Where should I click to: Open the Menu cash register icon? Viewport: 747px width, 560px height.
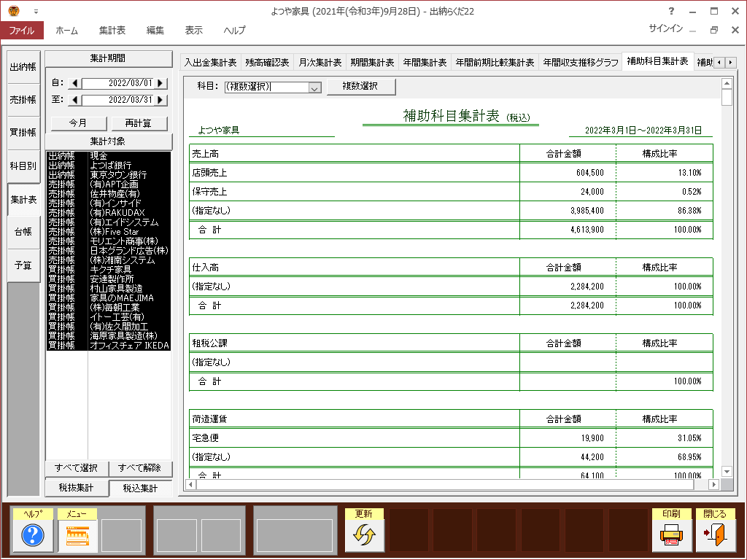pyautogui.click(x=77, y=535)
